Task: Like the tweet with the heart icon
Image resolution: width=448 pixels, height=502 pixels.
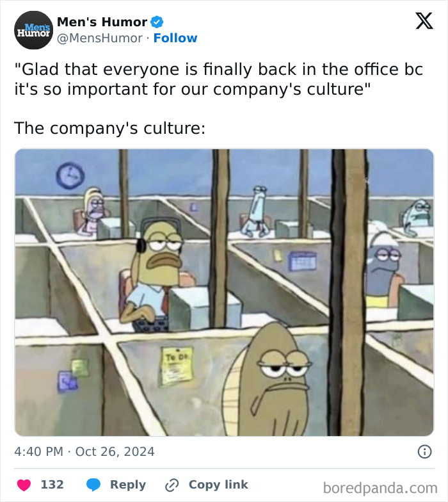Action: tap(24, 485)
